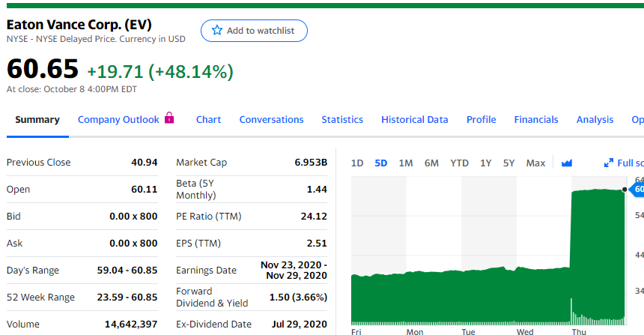Image resolution: width=644 pixels, height=335 pixels.
Task: Click the star icon beside Add to watchlist
Action: (x=217, y=31)
